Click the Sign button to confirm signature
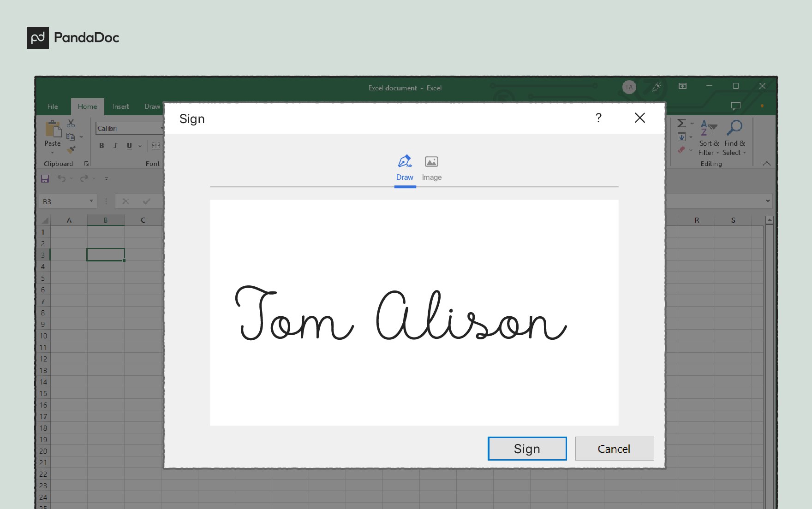This screenshot has height=509, width=812. (527, 448)
